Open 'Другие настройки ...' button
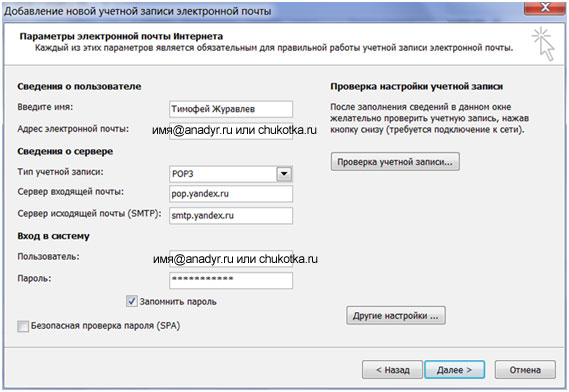 (x=396, y=316)
